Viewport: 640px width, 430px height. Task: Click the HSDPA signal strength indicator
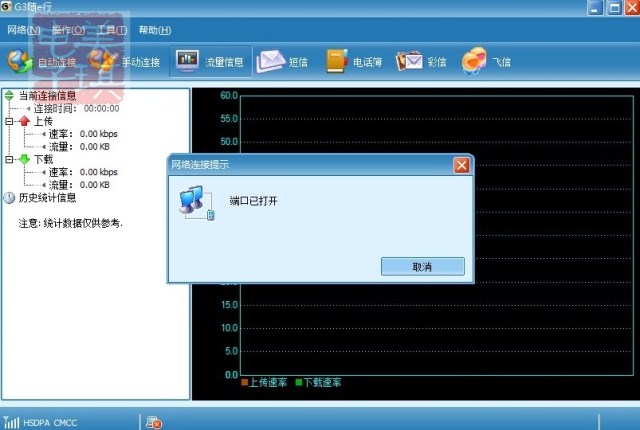coord(10,422)
